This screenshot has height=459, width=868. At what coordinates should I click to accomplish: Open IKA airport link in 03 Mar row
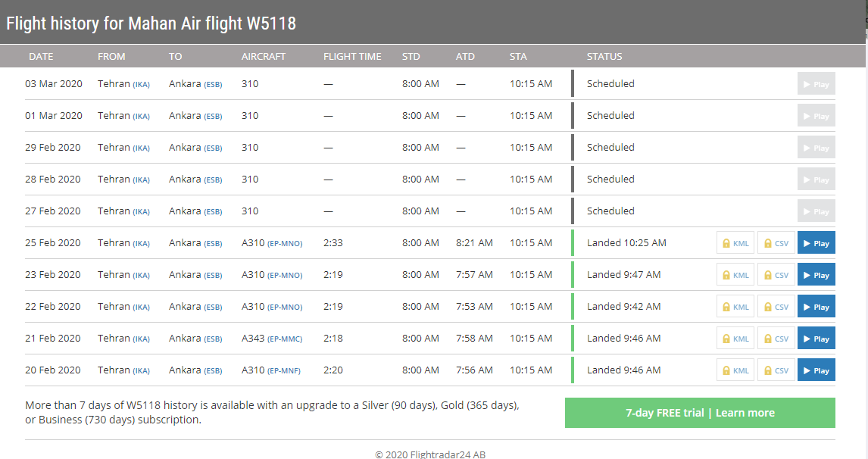141,85
